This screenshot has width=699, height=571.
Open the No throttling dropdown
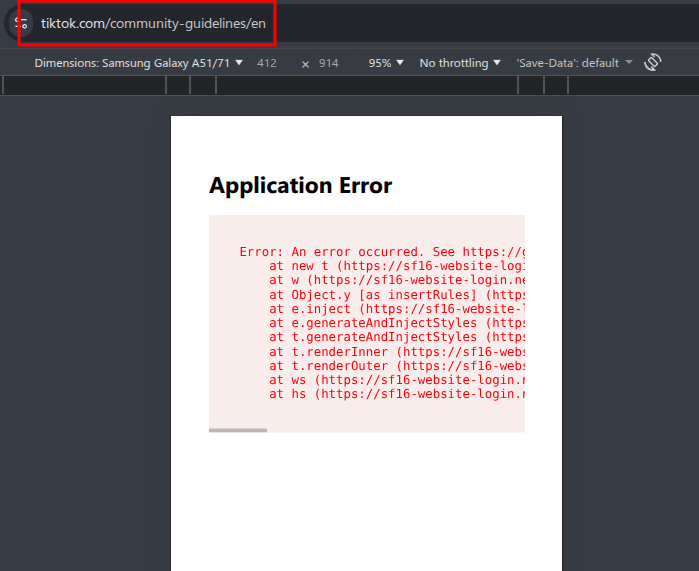click(460, 63)
